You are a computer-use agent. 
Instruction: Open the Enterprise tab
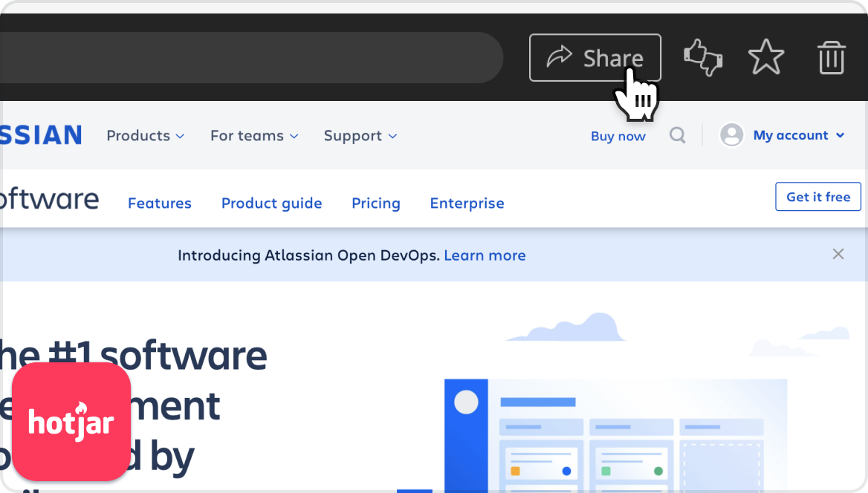(x=467, y=203)
